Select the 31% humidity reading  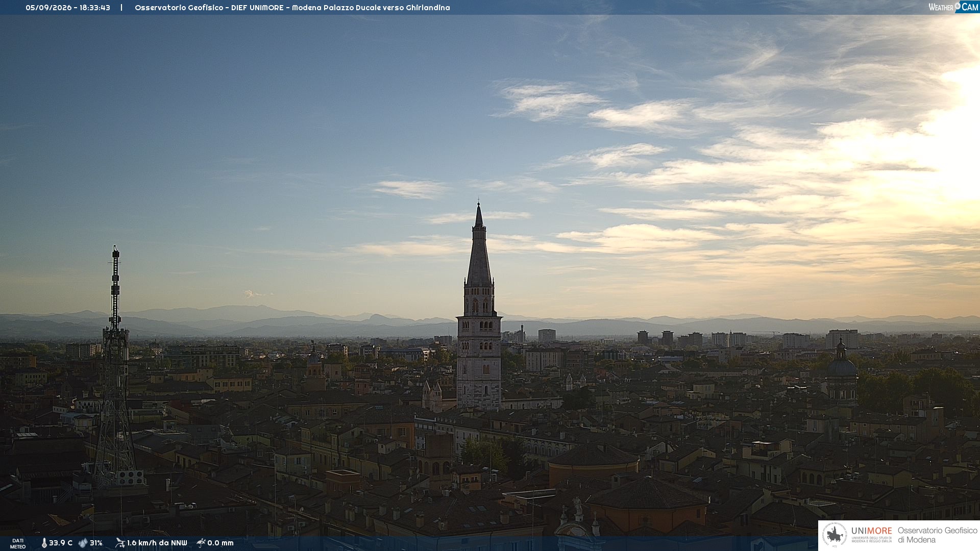coord(96,543)
